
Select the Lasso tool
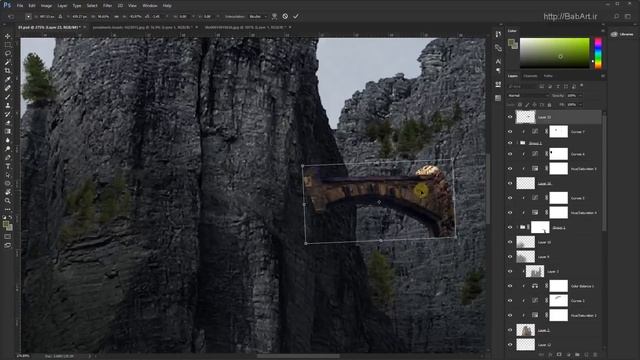(8, 53)
